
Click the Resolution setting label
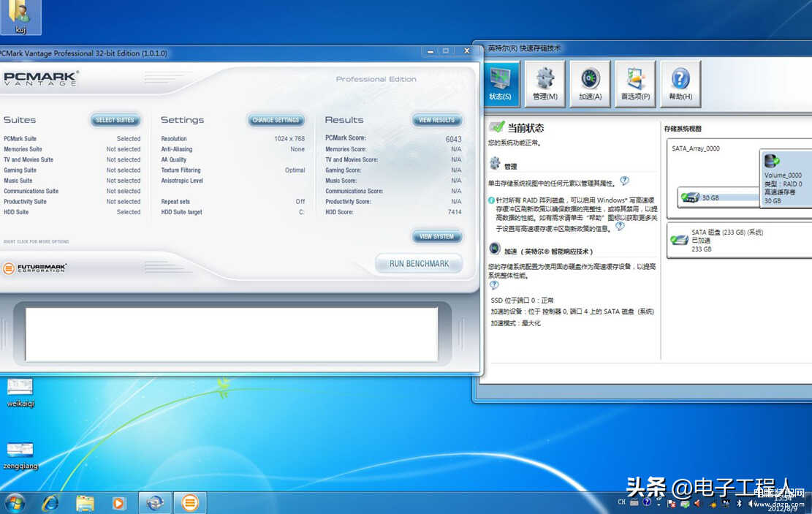(x=174, y=139)
